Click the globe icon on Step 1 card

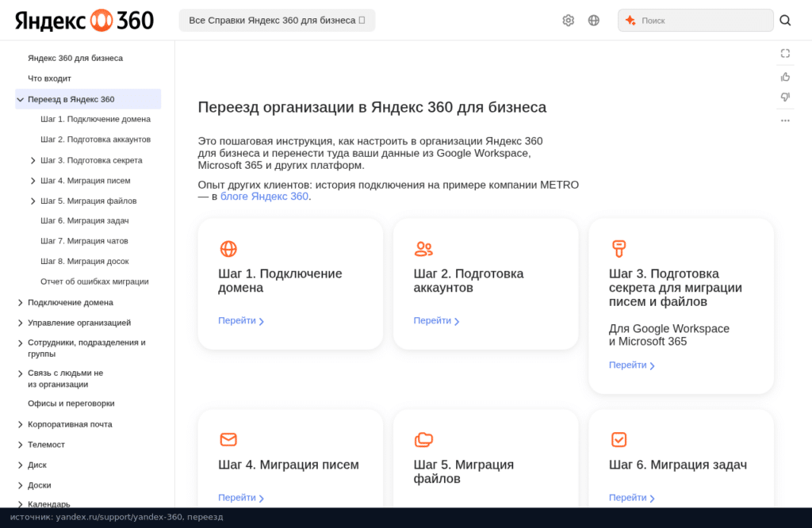(x=228, y=249)
